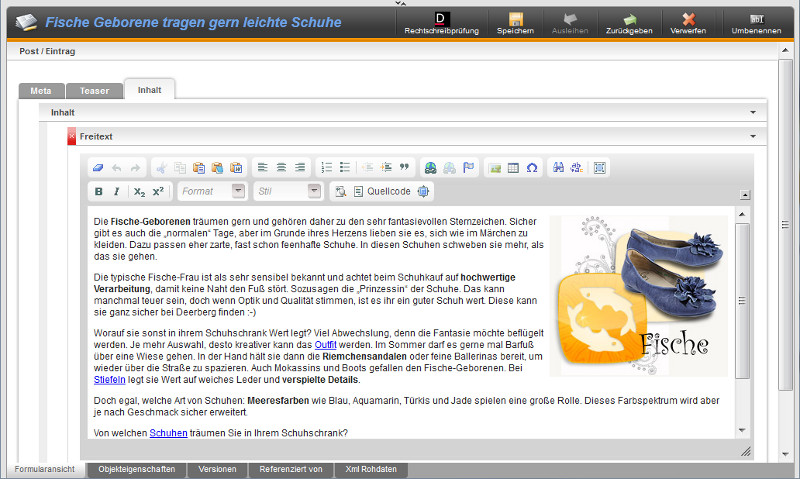Insert an image via editor toolbar
Screen dimensions: 800x479
click(494, 168)
